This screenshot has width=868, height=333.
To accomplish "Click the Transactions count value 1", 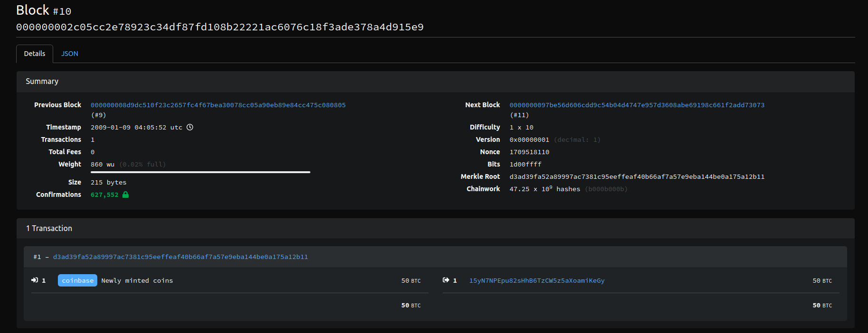I will 93,140.
